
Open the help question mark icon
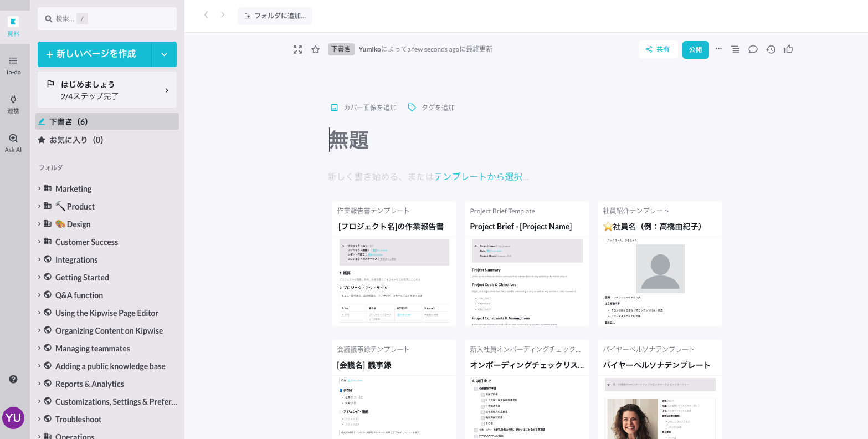coord(13,379)
